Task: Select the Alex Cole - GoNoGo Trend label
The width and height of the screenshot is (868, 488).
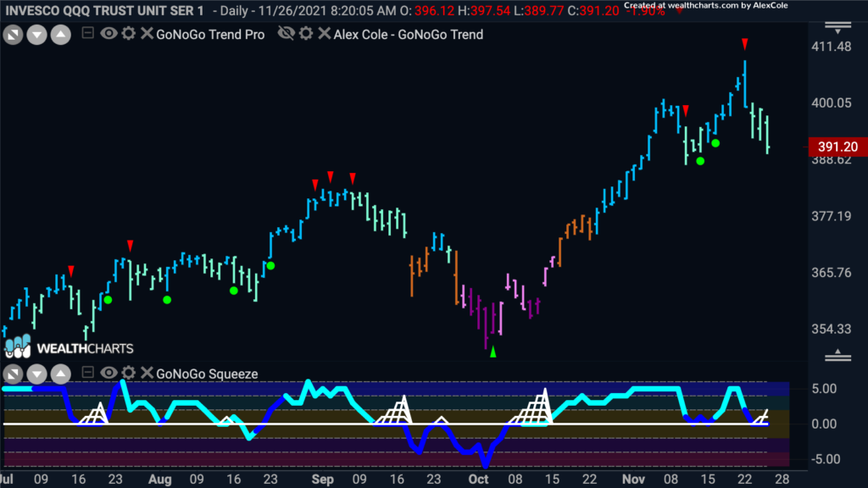Action: (409, 34)
